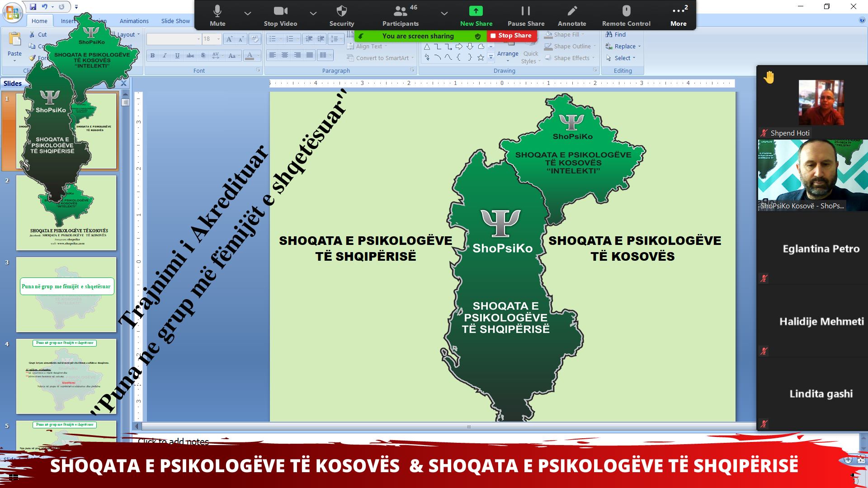This screenshot has height=488, width=868.
Task: Toggle text shadow
Action: click(x=203, y=56)
